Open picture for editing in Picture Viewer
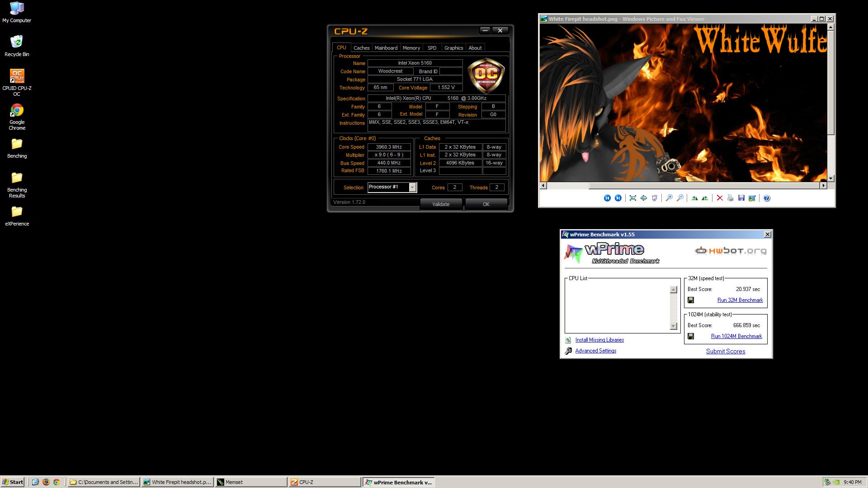 [x=752, y=198]
